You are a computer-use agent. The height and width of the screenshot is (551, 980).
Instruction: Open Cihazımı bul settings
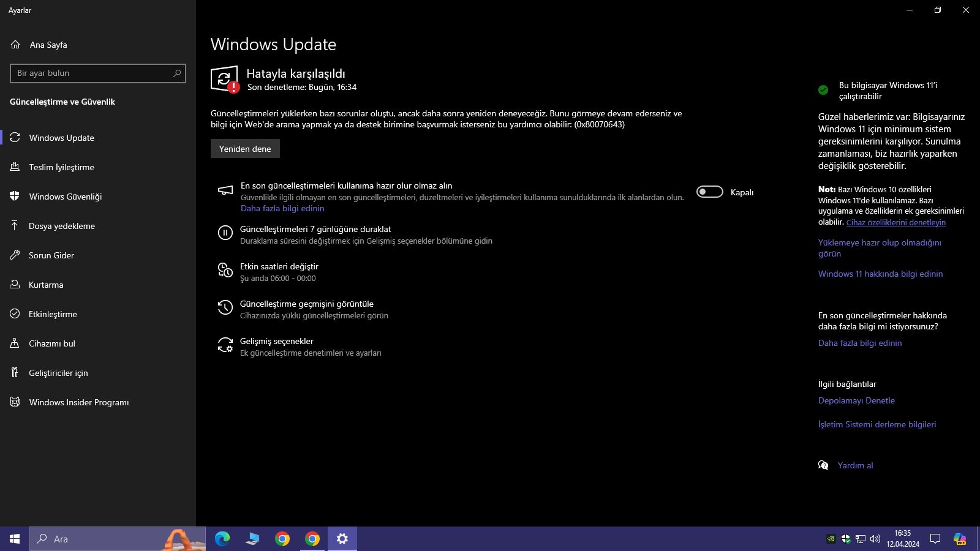pos(98,343)
